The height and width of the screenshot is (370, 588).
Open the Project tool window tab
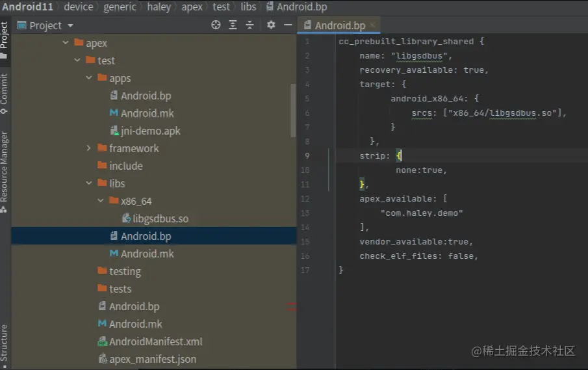coord(4,40)
